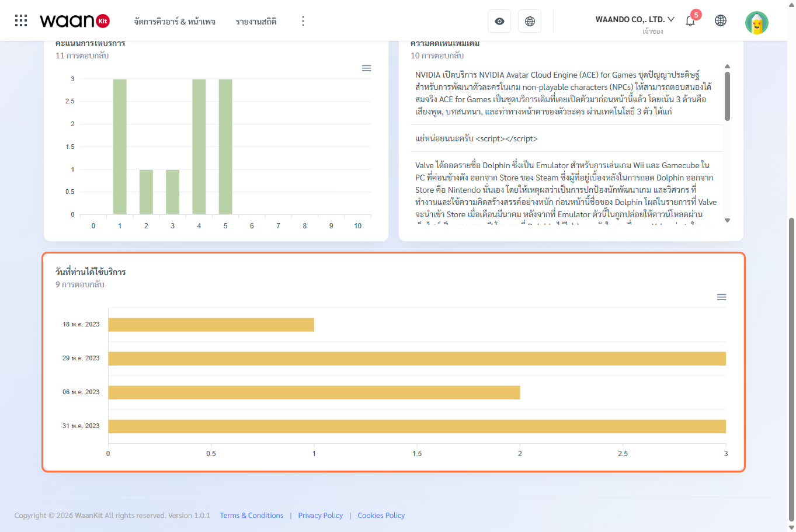The height and width of the screenshot is (532, 796).
Task: Open the language globe near the avatar
Action: [721, 21]
